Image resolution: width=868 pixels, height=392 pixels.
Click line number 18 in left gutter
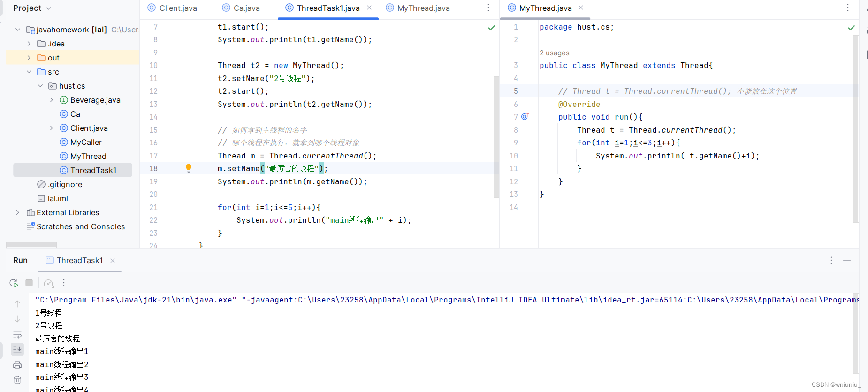[153, 168]
